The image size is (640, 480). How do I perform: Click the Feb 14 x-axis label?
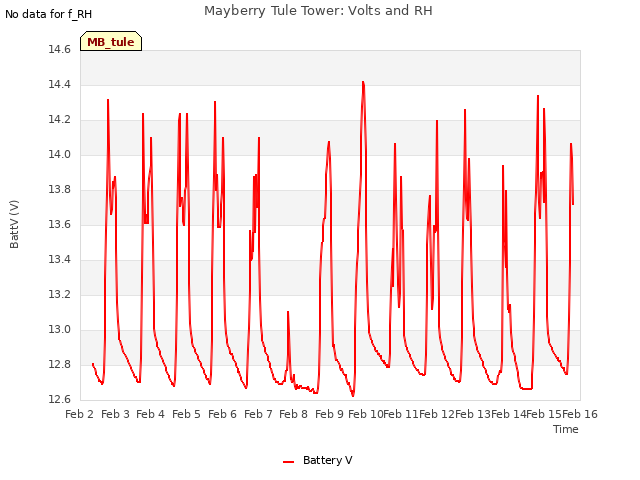click(x=509, y=414)
